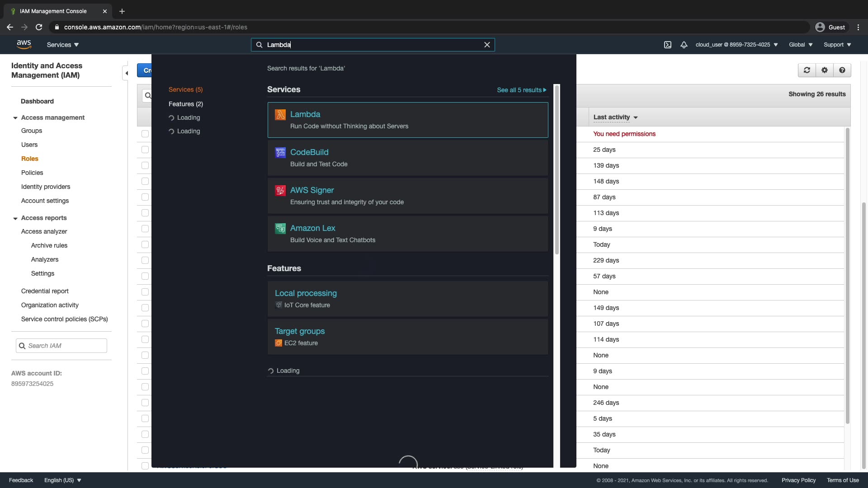Open the Global region dropdown
868x488 pixels.
point(801,45)
